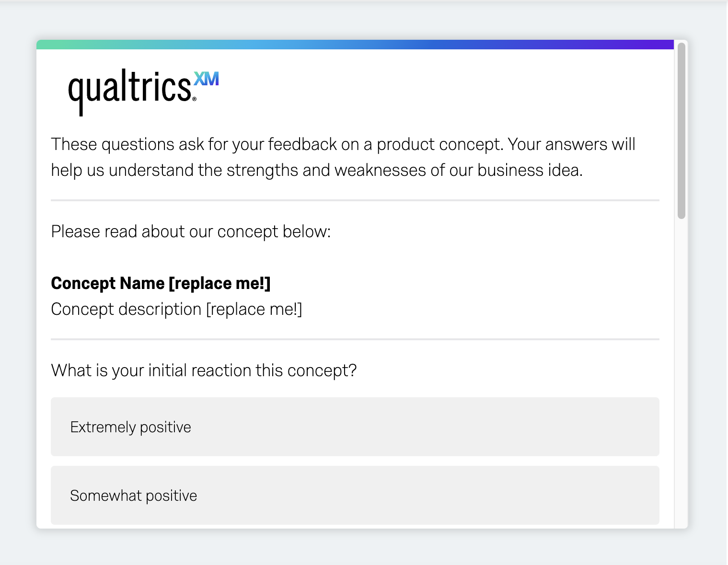Click the divider line above the reaction question

(x=355, y=339)
